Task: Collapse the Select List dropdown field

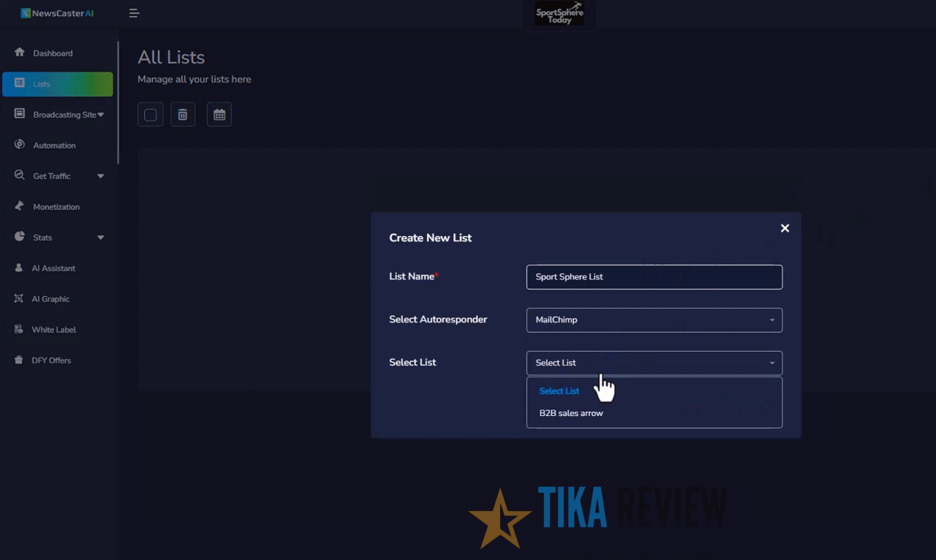Action: click(654, 363)
